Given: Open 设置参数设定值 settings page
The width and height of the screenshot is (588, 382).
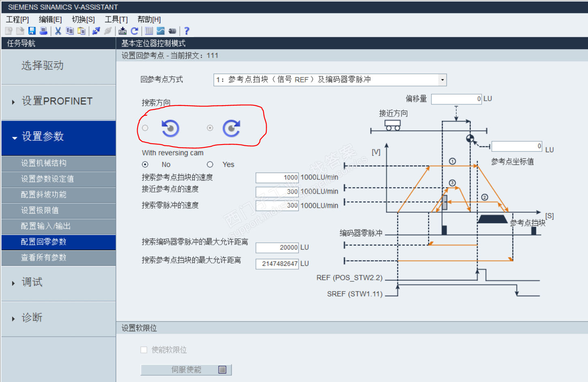Looking at the screenshot, I should tap(58, 179).
